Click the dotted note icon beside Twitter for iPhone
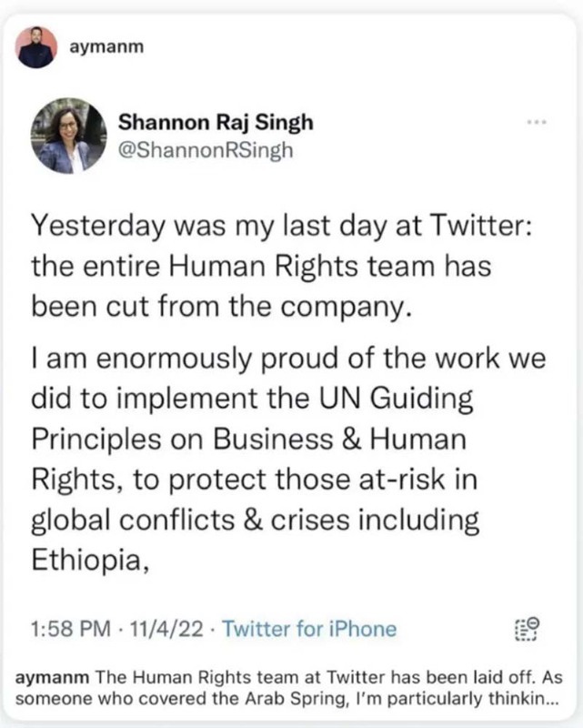The width and height of the screenshot is (583, 728). click(527, 627)
